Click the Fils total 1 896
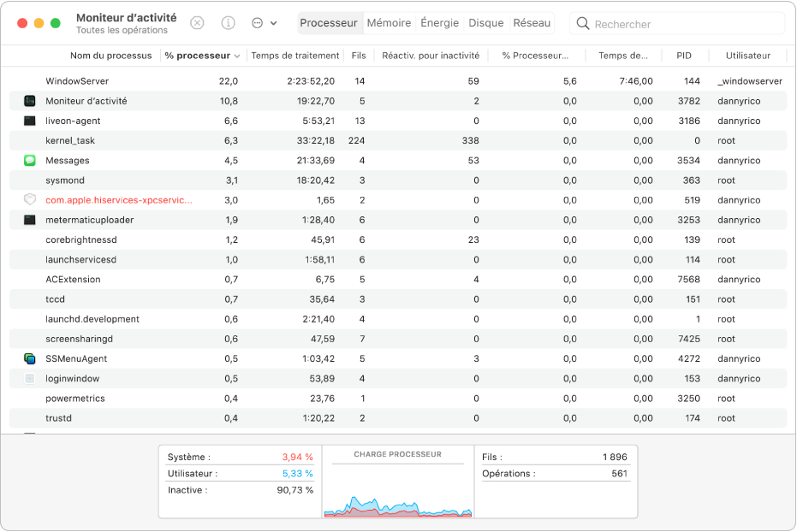The width and height of the screenshot is (797, 532). (615, 457)
